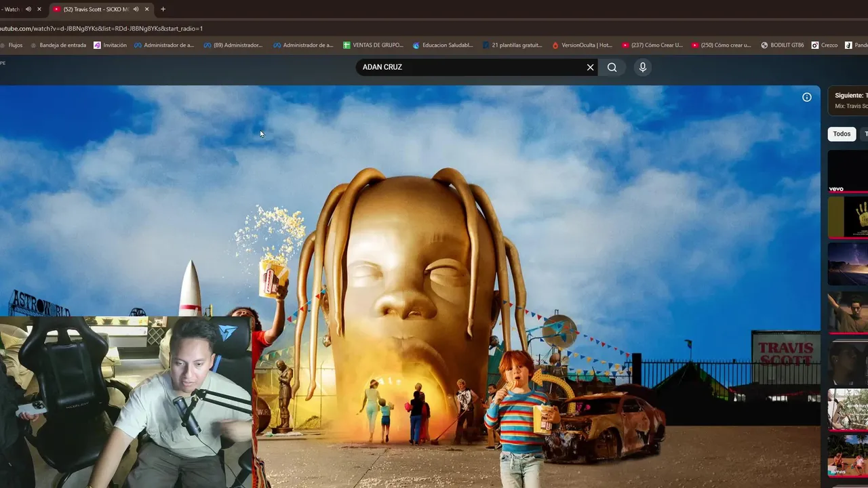Screen dimensions: 868x488
Task: Open a new browser tab
Action: pyautogui.click(x=163, y=9)
